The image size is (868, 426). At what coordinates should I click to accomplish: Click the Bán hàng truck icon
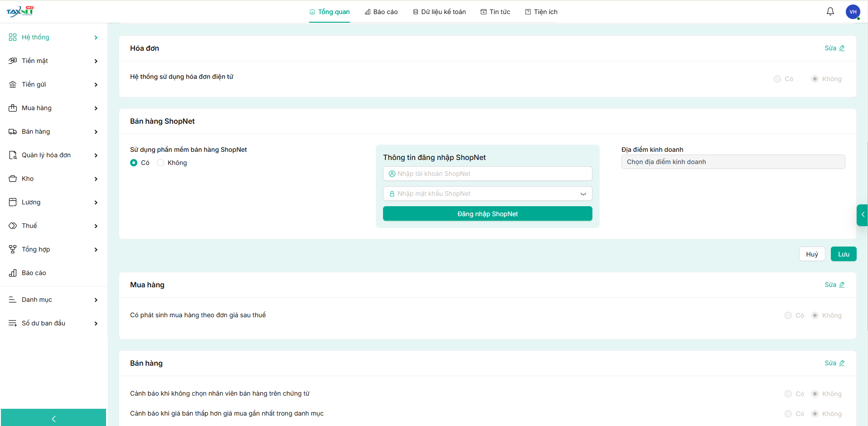[x=13, y=131]
